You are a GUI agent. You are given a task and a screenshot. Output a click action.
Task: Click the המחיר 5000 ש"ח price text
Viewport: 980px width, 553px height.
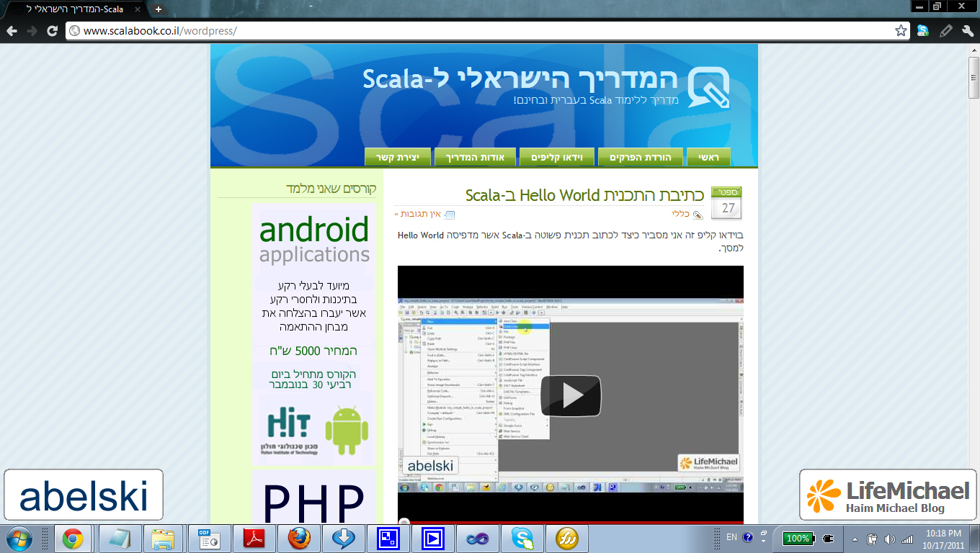click(313, 351)
